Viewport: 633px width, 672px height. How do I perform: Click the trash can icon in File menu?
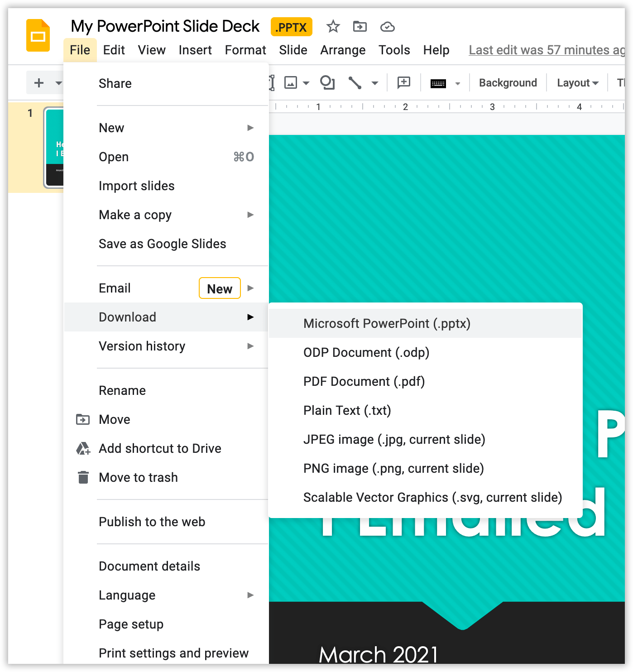[83, 477]
